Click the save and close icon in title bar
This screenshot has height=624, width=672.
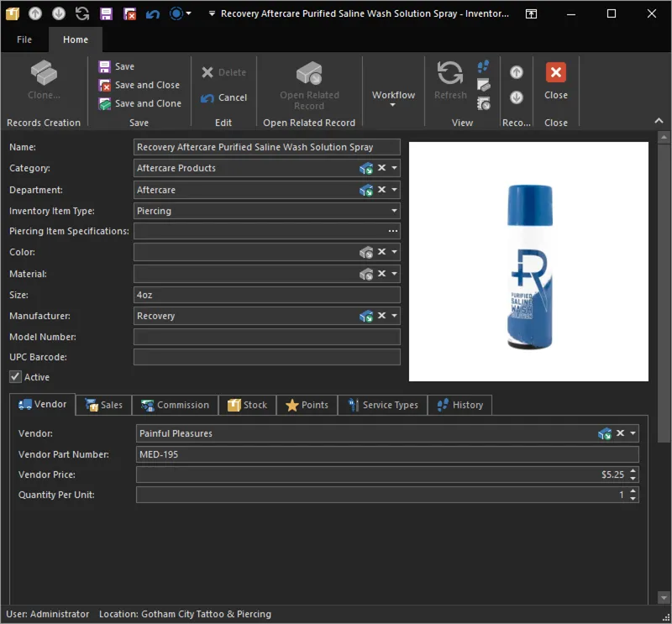(x=129, y=13)
